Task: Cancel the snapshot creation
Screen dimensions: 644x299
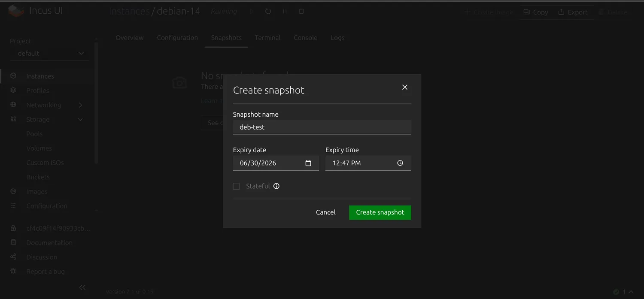Action: point(326,212)
